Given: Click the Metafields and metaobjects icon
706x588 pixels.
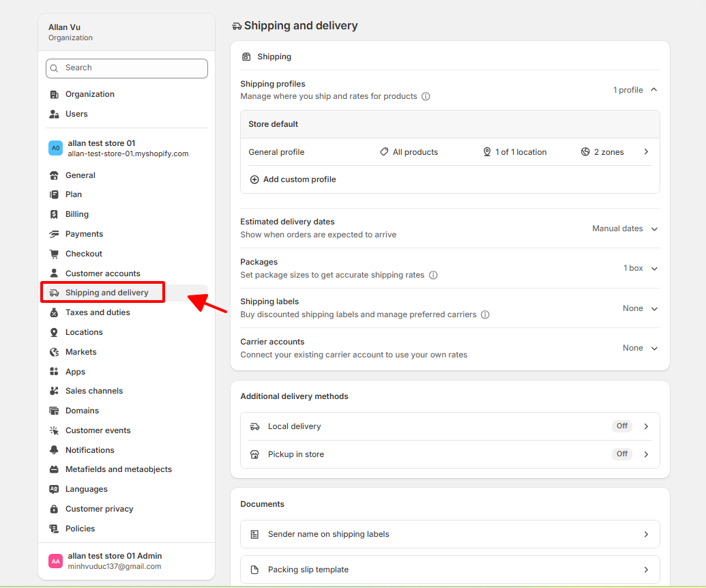Looking at the screenshot, I should [x=54, y=469].
